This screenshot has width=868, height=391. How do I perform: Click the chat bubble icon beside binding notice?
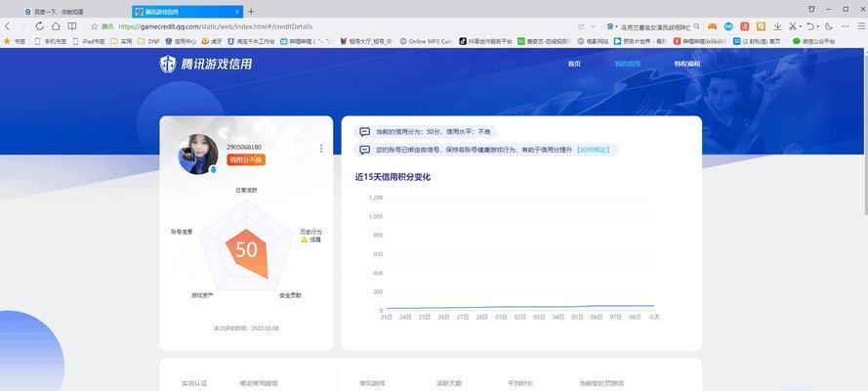click(x=365, y=150)
